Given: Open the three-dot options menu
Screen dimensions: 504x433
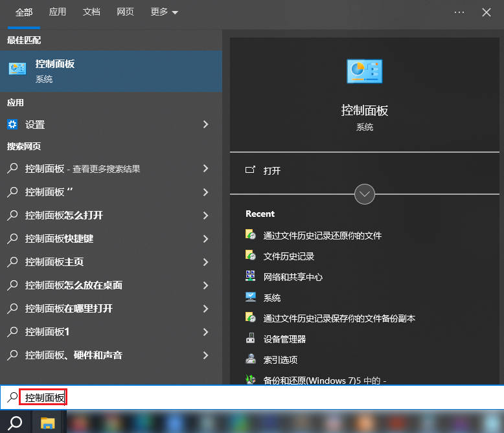Looking at the screenshot, I should pos(459,12).
